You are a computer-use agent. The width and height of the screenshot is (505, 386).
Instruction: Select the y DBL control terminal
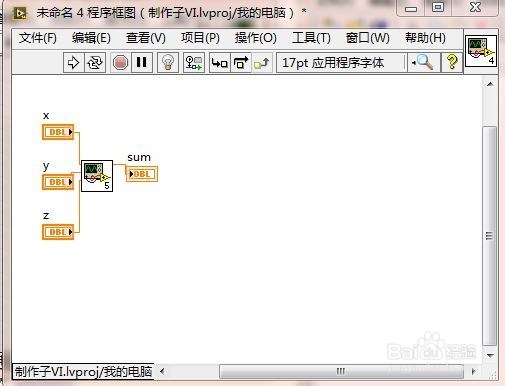[58, 182]
